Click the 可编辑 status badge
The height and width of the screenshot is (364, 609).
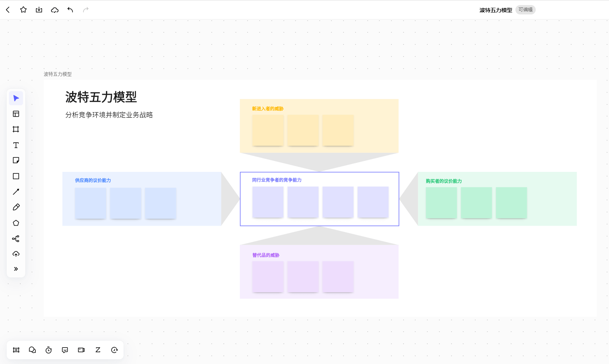click(x=526, y=10)
